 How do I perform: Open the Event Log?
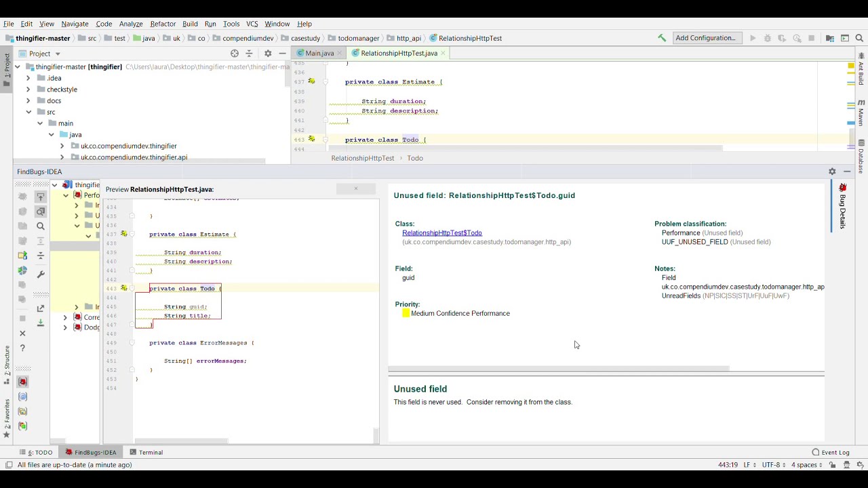pos(831,452)
